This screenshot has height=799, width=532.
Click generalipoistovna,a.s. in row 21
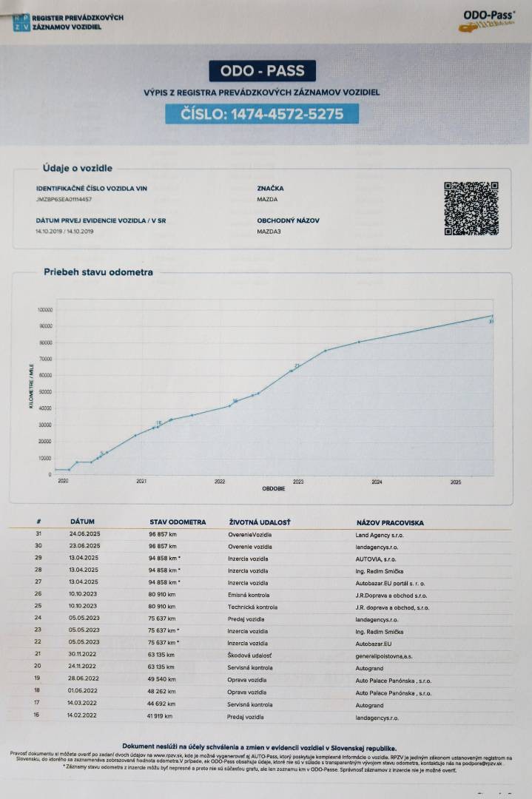point(384,656)
